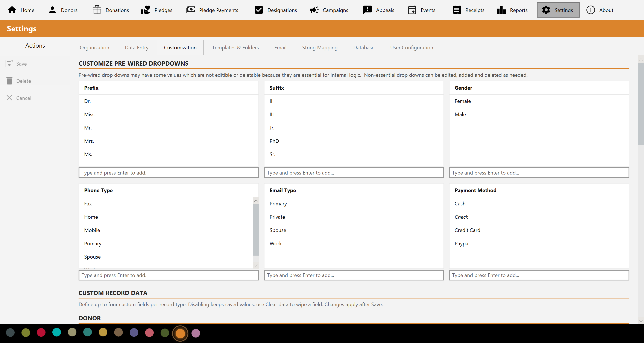Click the Pledges hand-heart icon
644x345 pixels.
coord(146,10)
